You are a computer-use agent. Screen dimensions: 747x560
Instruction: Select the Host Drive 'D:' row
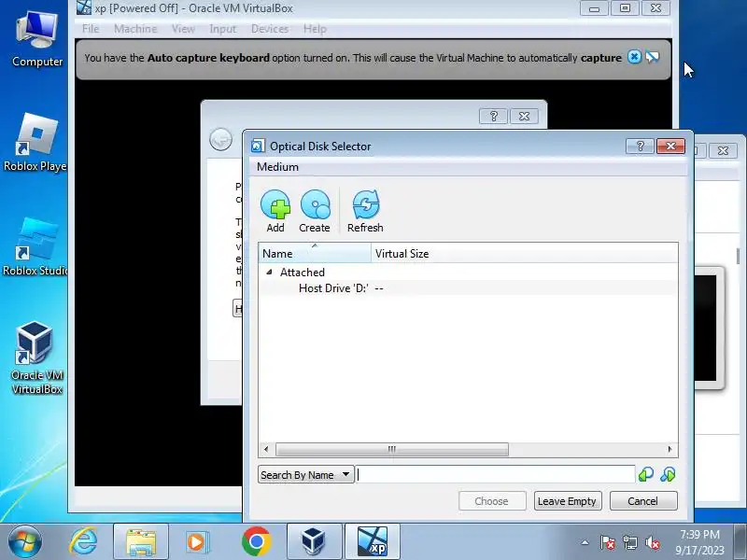(469, 288)
